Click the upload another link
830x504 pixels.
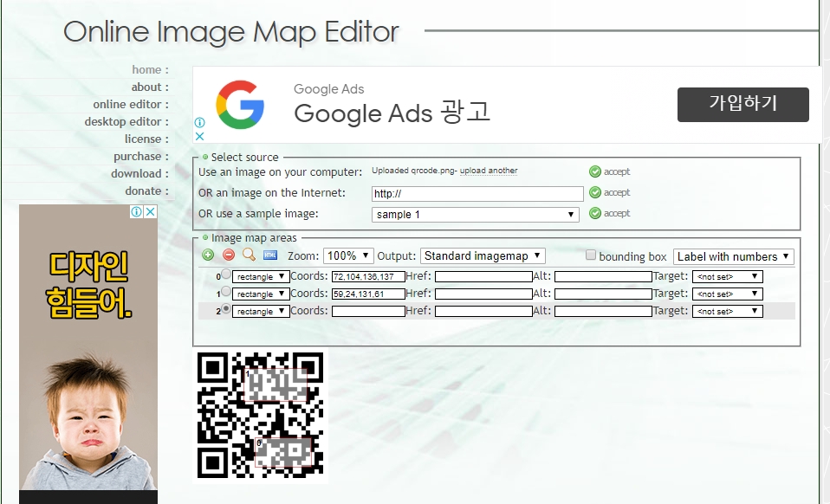pyautogui.click(x=489, y=171)
